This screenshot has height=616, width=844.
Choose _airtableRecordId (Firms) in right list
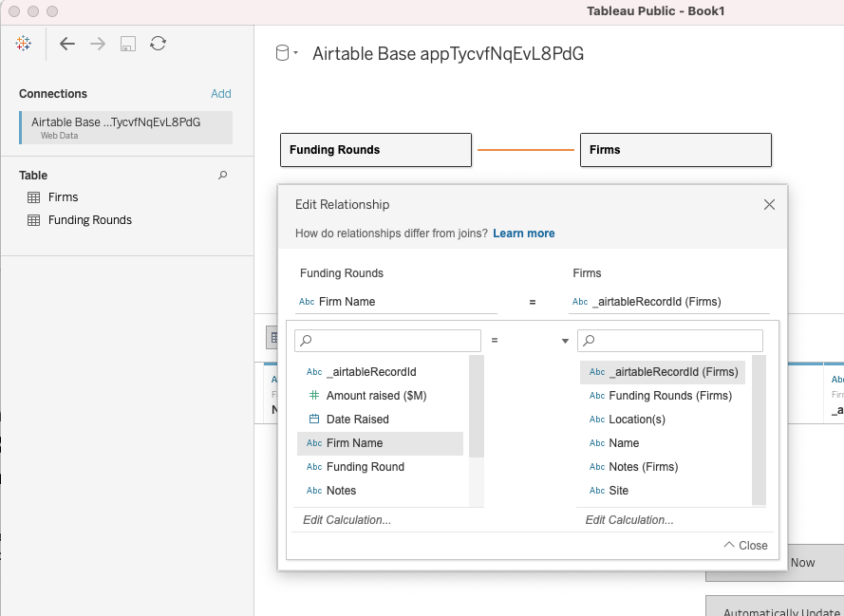663,372
